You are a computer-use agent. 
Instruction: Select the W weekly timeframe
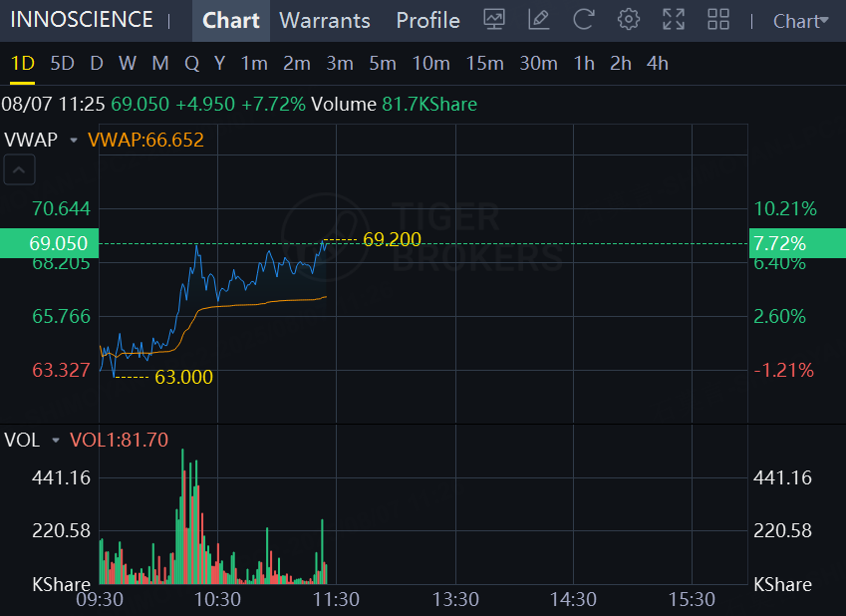point(128,64)
